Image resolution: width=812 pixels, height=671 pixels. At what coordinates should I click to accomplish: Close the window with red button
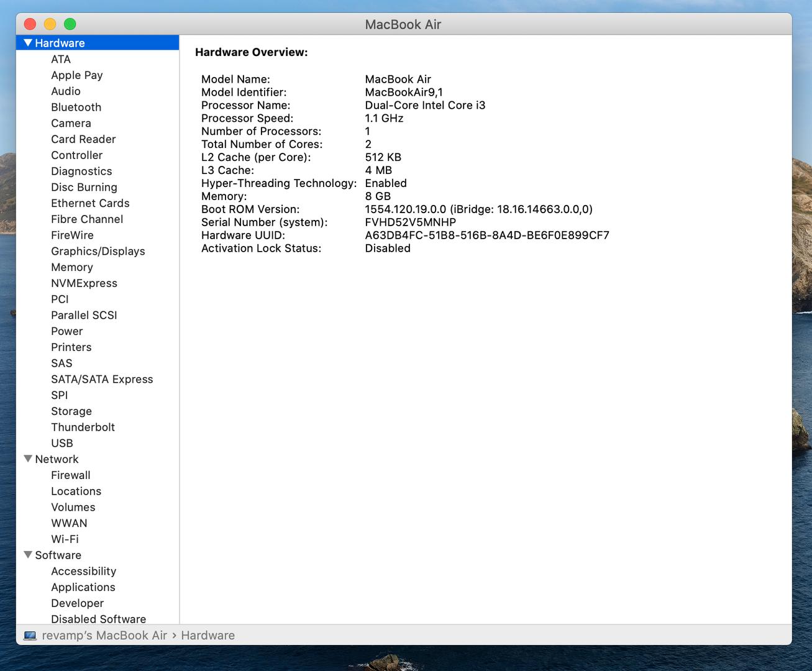coord(30,24)
